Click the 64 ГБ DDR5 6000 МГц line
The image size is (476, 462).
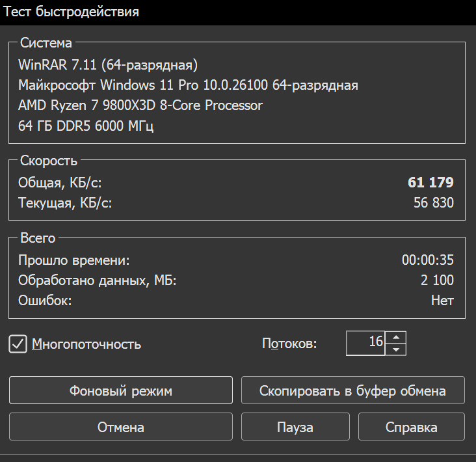point(86,126)
